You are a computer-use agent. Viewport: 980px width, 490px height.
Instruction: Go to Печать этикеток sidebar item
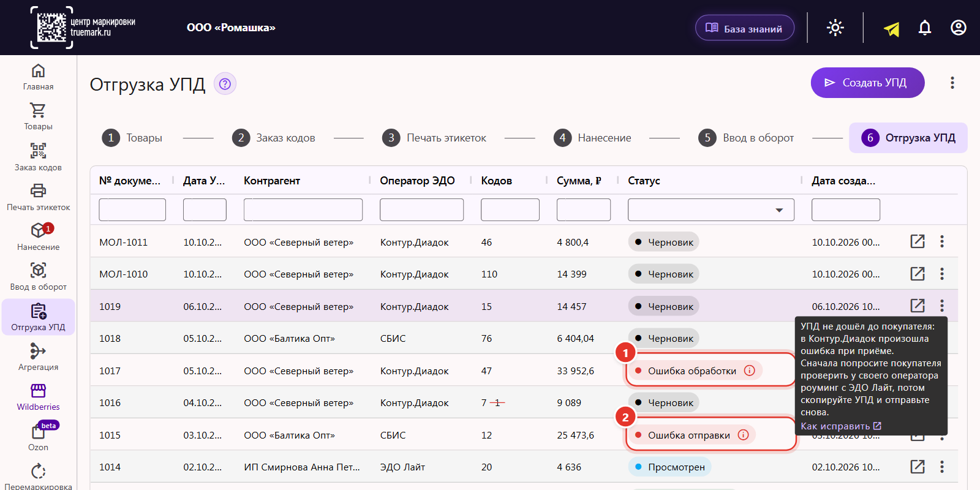(38, 197)
